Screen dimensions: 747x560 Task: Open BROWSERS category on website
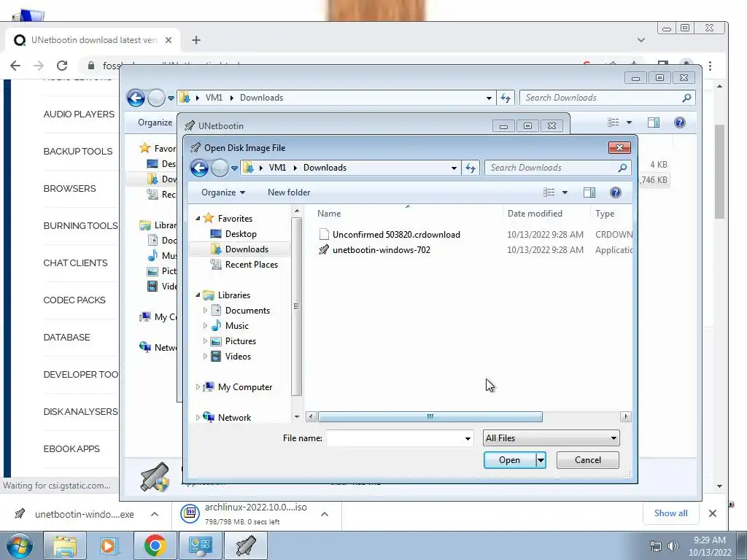pos(69,189)
